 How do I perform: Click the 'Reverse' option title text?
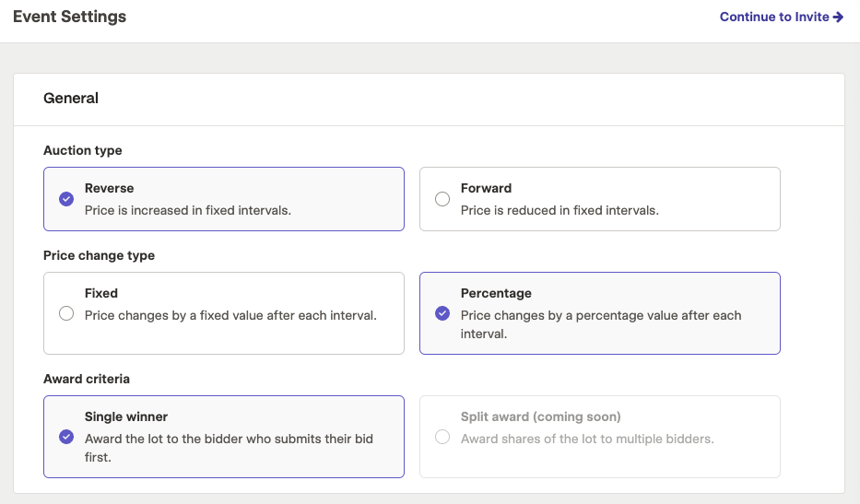click(109, 188)
